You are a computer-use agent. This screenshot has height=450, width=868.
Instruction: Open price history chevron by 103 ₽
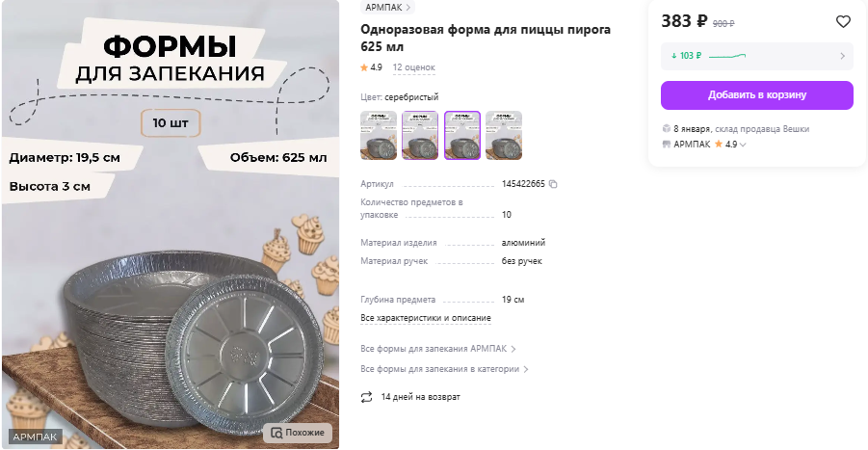coord(843,56)
